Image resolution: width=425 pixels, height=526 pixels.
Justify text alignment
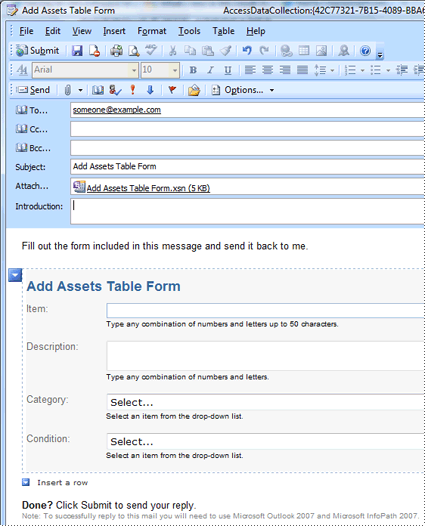(x=302, y=70)
